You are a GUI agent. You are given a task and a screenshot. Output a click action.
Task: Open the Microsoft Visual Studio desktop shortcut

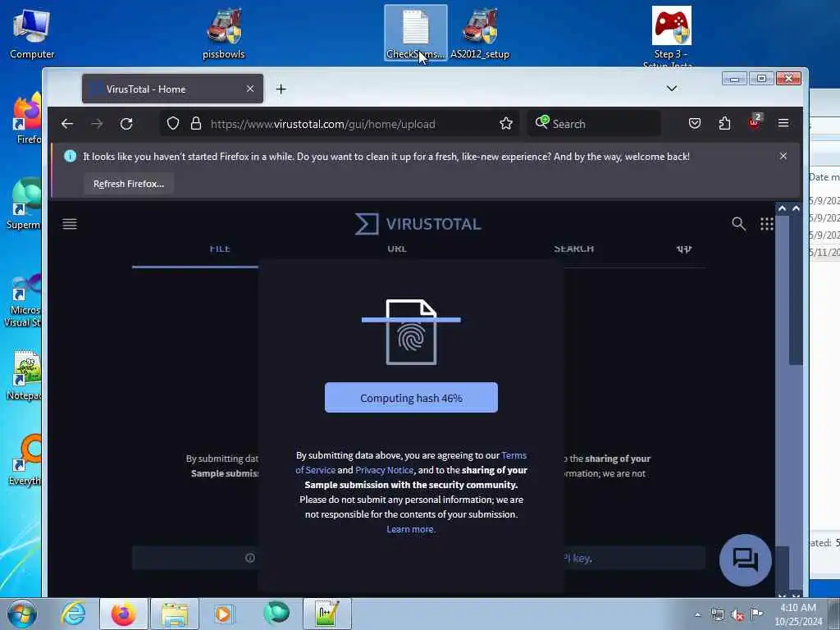click(x=22, y=300)
